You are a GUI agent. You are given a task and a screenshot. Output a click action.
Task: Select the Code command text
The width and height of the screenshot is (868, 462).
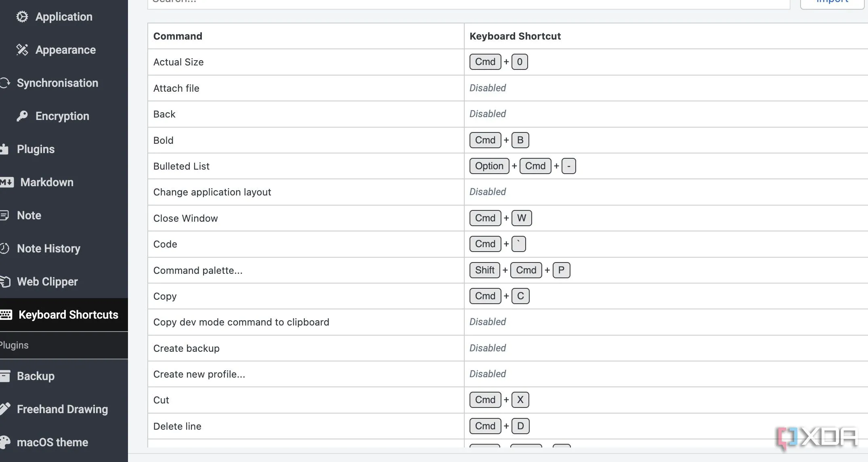click(165, 244)
